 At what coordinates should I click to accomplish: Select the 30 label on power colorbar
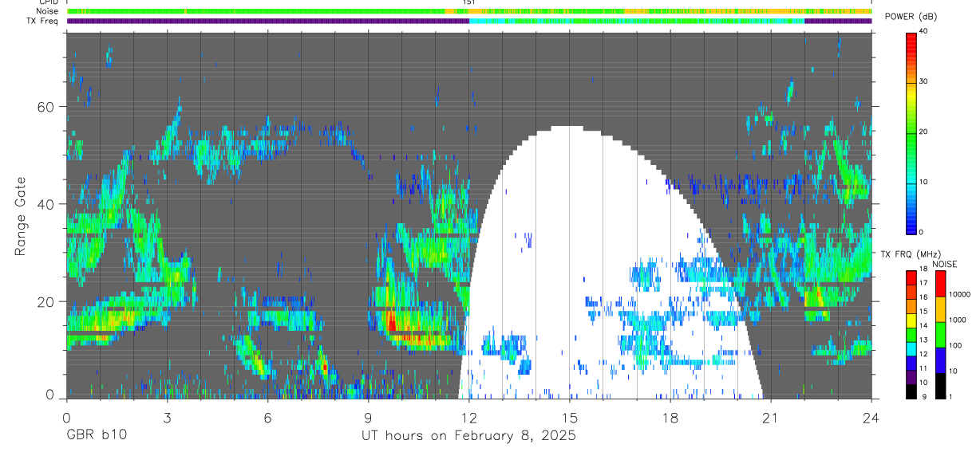[x=924, y=81]
